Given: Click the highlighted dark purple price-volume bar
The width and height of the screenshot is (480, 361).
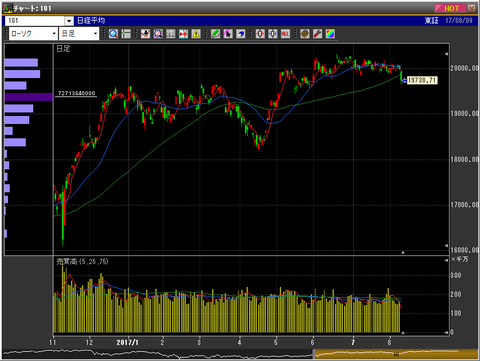Looking at the screenshot, I should coord(29,97).
